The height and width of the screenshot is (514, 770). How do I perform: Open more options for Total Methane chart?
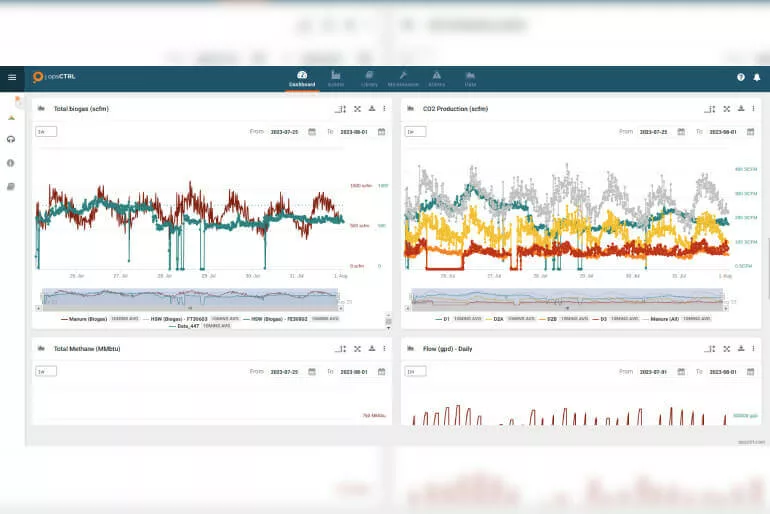point(384,349)
